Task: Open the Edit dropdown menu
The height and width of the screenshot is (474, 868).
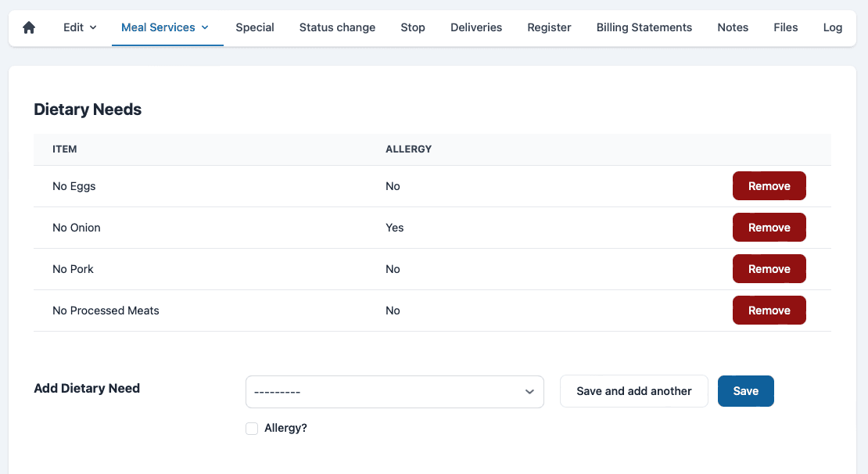Action: coord(80,27)
